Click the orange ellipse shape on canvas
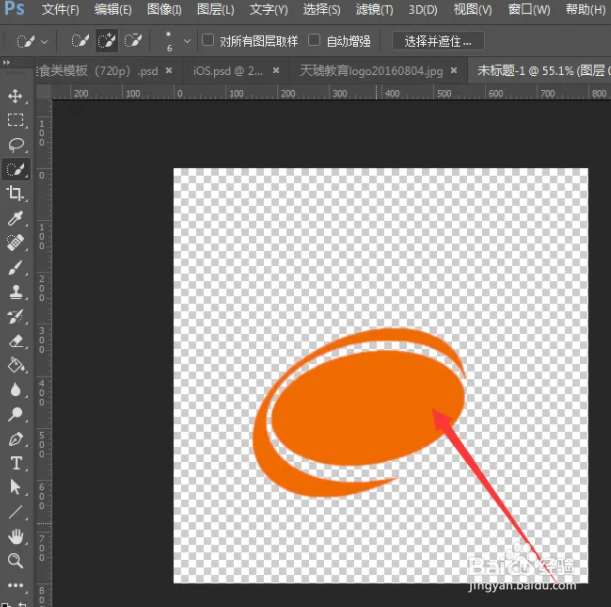Screen dimensions: 611x607 pos(368,408)
